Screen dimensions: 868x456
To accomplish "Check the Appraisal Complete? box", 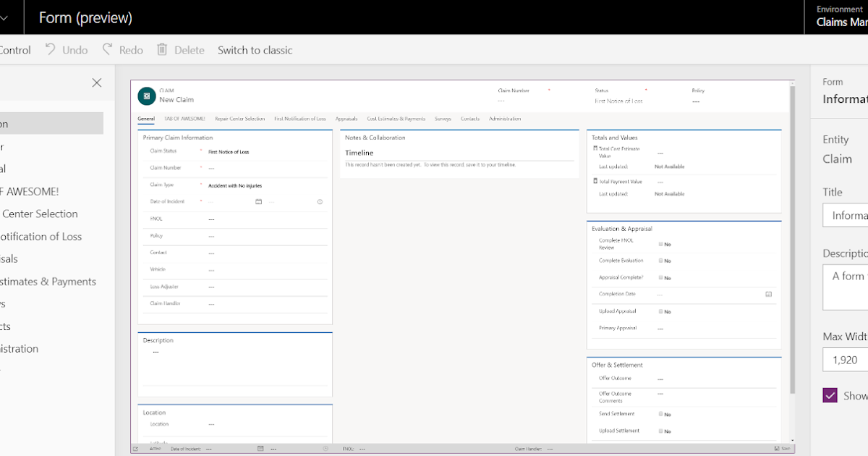I will (660, 277).
